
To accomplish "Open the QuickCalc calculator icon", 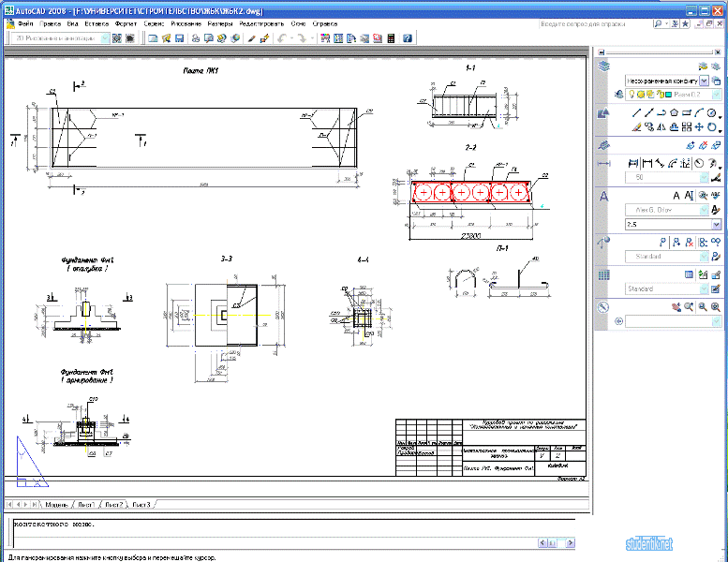I will click(391, 38).
